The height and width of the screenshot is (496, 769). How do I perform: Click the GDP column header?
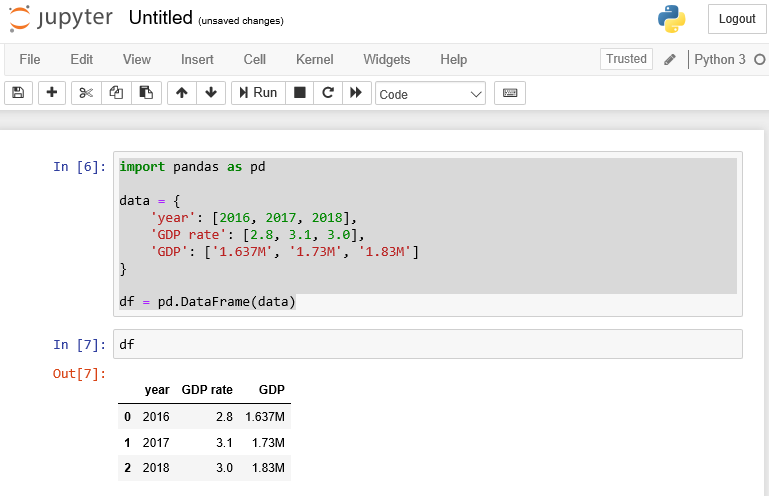pos(272,390)
